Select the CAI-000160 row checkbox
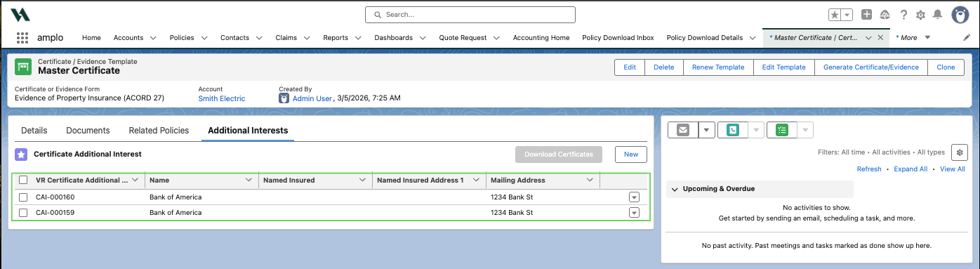Screen dimensions: 980x269 [x=23, y=197]
